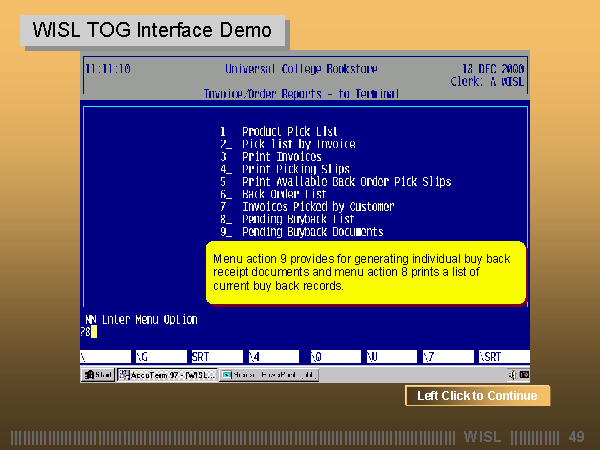Open the Windows Start button
The height and width of the screenshot is (450, 600).
tap(98, 375)
